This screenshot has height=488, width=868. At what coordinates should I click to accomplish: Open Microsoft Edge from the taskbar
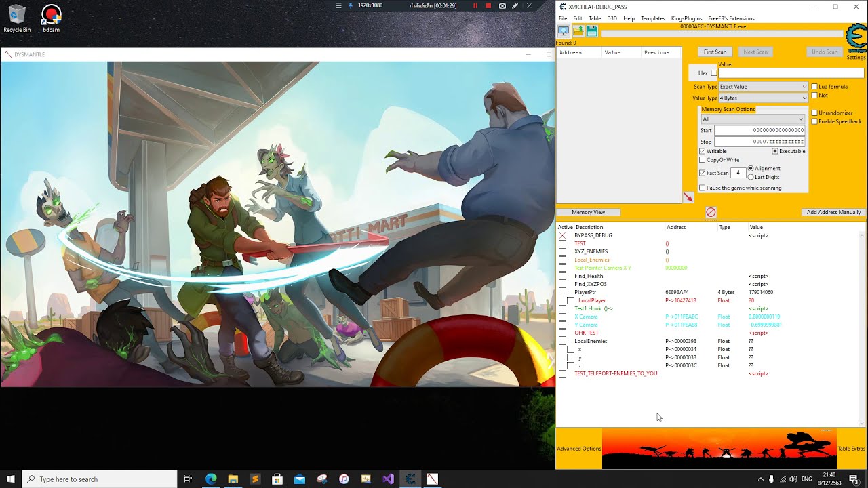211,479
